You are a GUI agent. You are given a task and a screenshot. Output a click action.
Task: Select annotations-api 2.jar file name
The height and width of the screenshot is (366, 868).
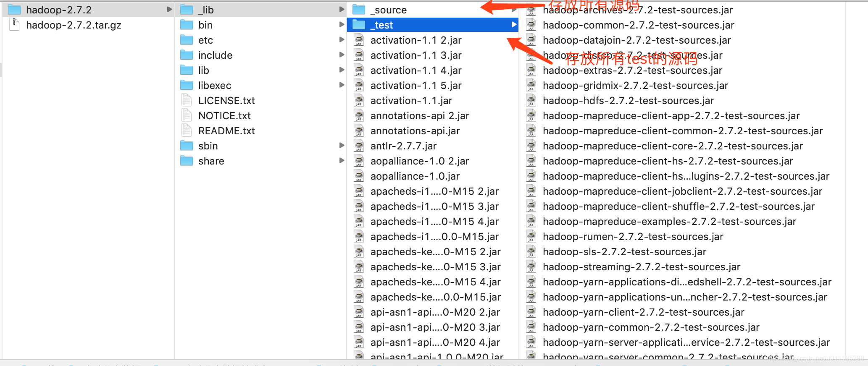pos(420,115)
